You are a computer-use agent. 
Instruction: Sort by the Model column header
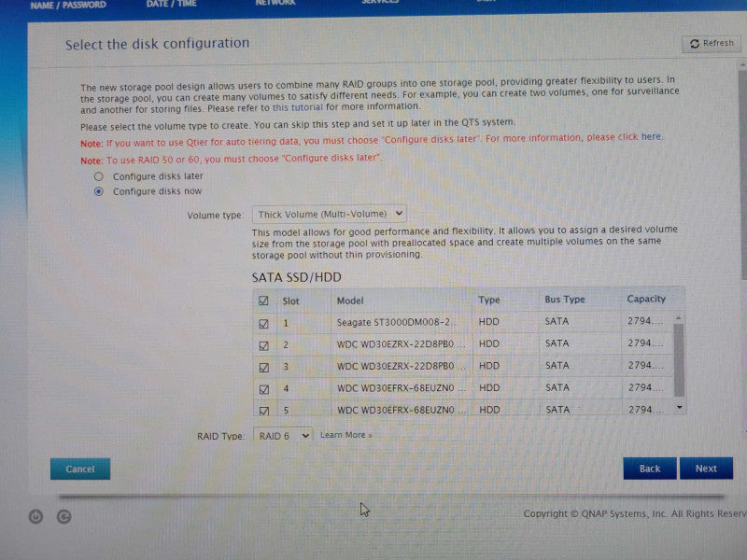tap(350, 301)
